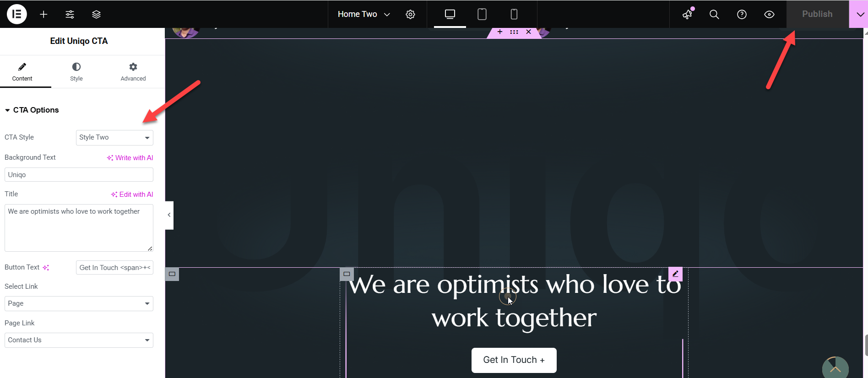868x378 pixels.
Task: Collapse the CTA Options section
Action: (x=32, y=110)
